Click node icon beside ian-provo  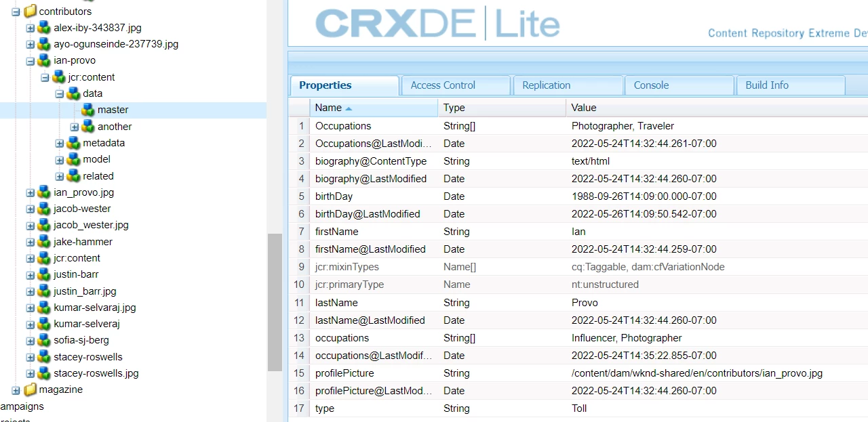coord(44,60)
